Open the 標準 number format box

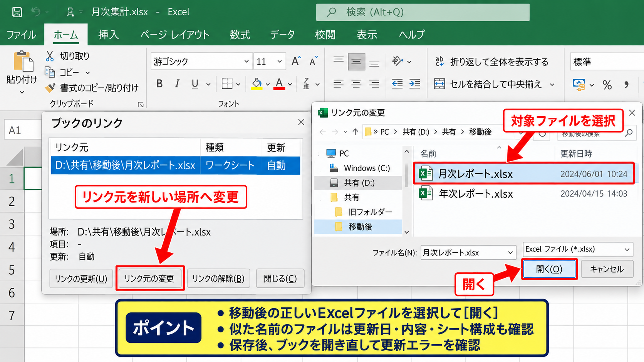[x=607, y=62]
